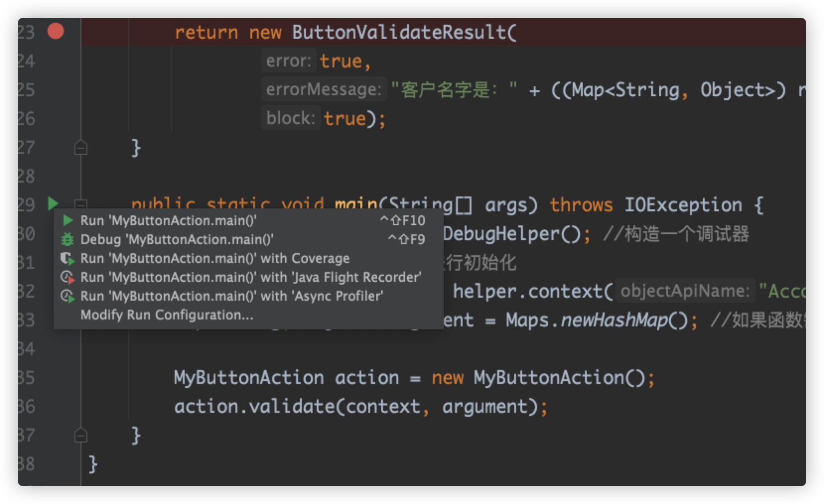Viewport: 824px width, 504px height.
Task: Click the errorMessage parameter hint
Action: pyautogui.click(x=324, y=90)
